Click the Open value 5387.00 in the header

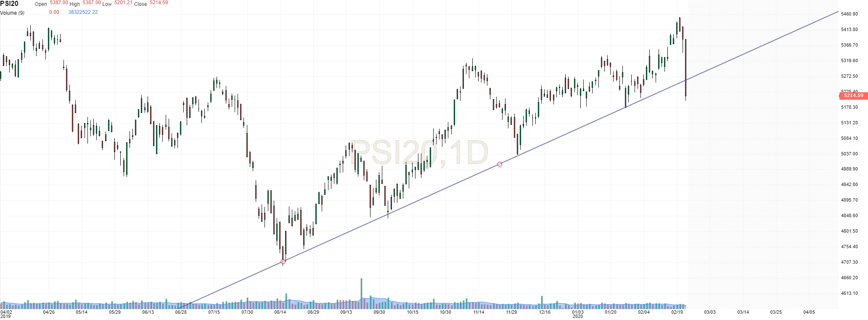click(58, 3)
